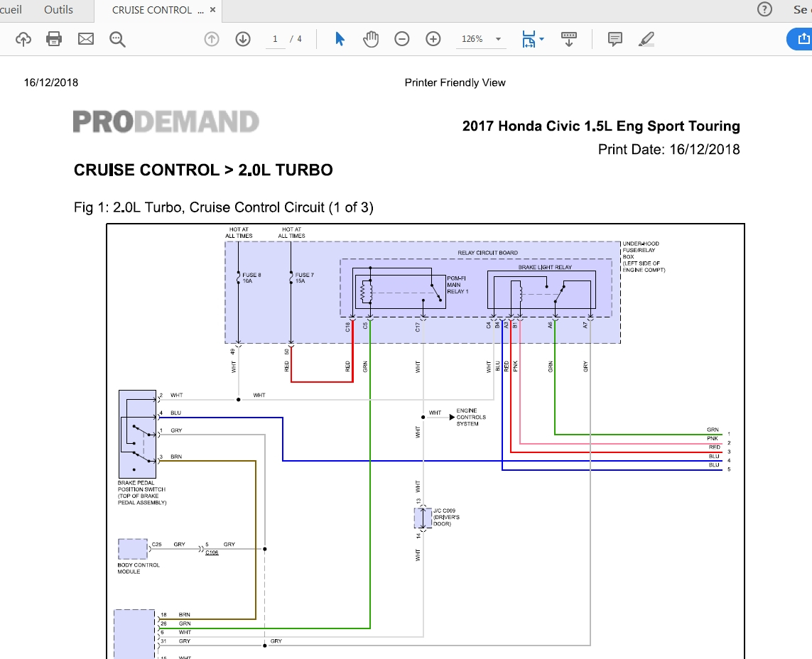812x659 pixels.
Task: Click the "BRAKE PEDAL POSITION SWITCH" label
Action: (142, 492)
